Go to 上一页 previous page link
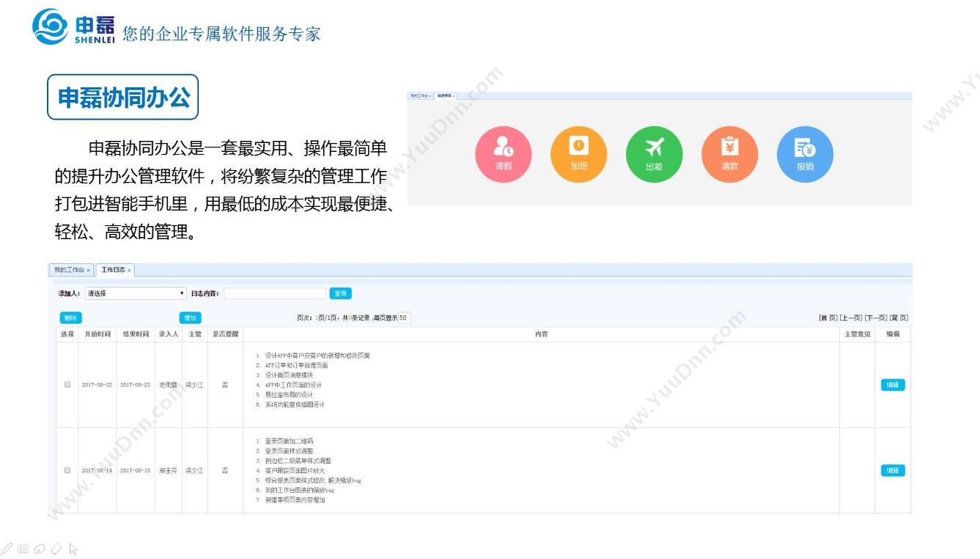 click(850, 318)
